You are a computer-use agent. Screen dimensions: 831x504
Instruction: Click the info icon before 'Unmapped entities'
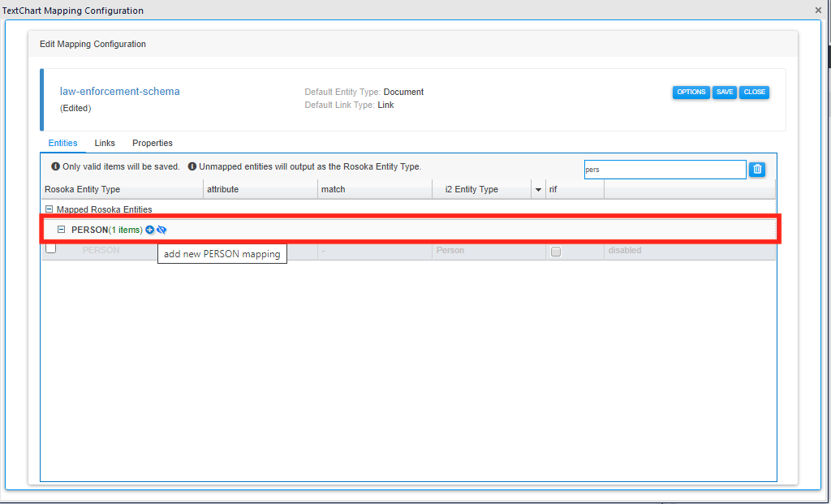pyautogui.click(x=192, y=166)
